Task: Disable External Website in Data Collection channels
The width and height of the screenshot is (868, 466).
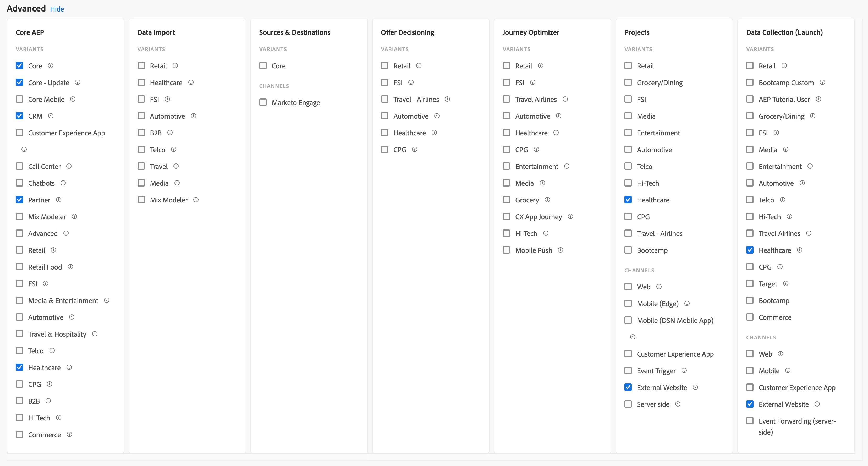Action: 750,404
